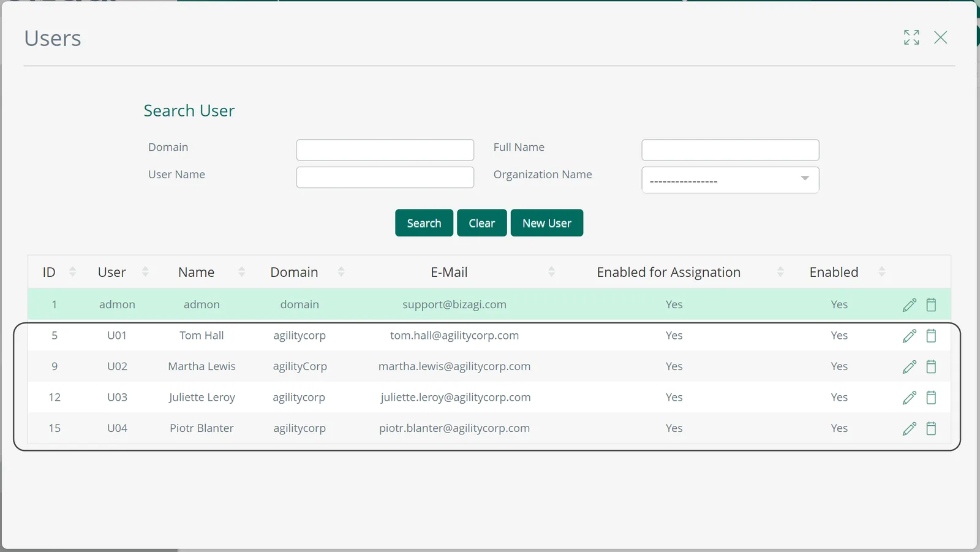Sort the table by ID column
The width and height of the screenshot is (980, 552).
pos(72,271)
